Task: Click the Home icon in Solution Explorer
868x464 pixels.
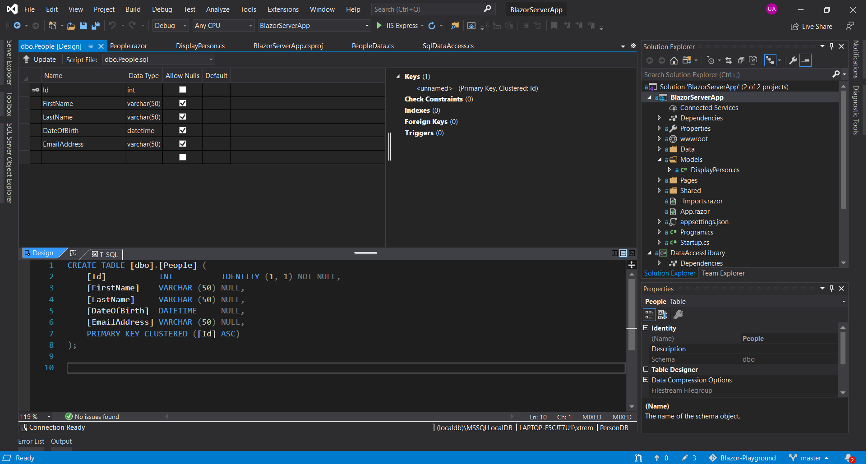Action: (674, 60)
